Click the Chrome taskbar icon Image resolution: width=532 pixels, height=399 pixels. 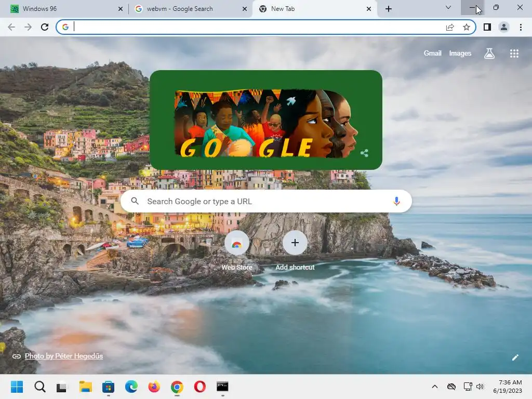tap(177, 387)
